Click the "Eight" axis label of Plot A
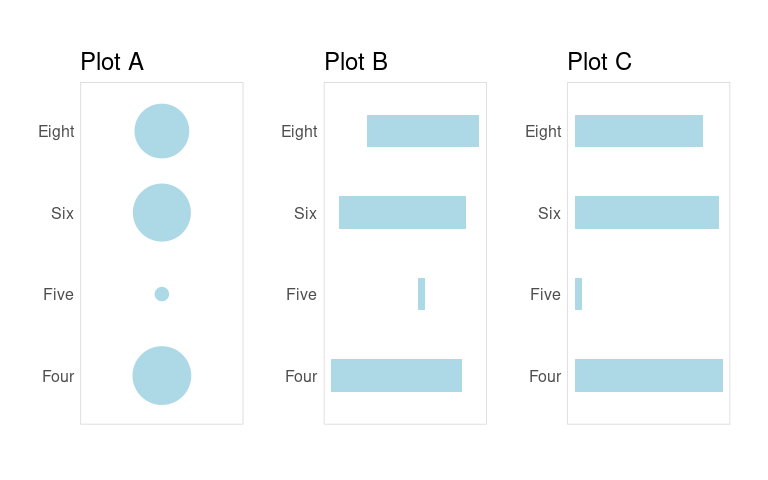The width and height of the screenshot is (768, 480). (x=56, y=131)
